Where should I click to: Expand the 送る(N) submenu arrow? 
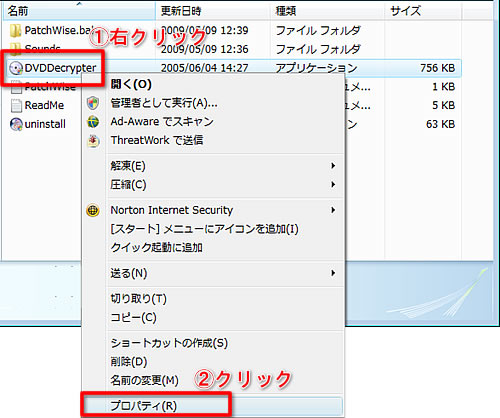point(333,273)
